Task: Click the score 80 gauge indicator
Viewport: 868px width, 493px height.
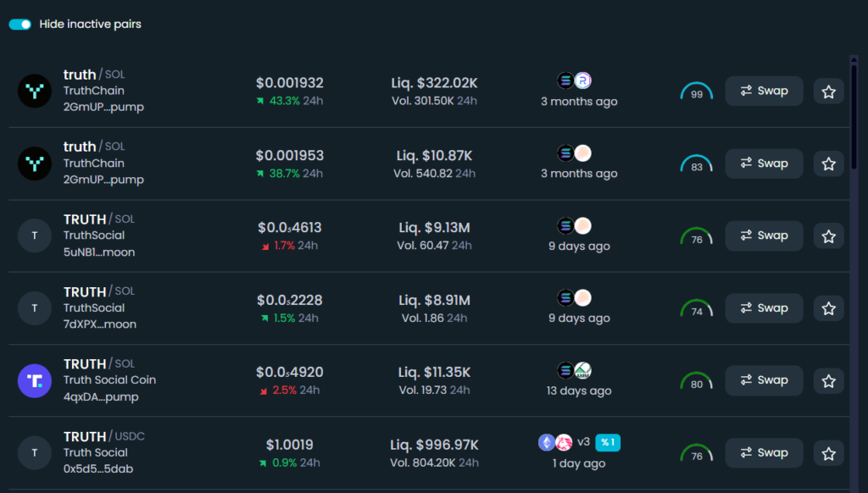Action: [x=697, y=382]
